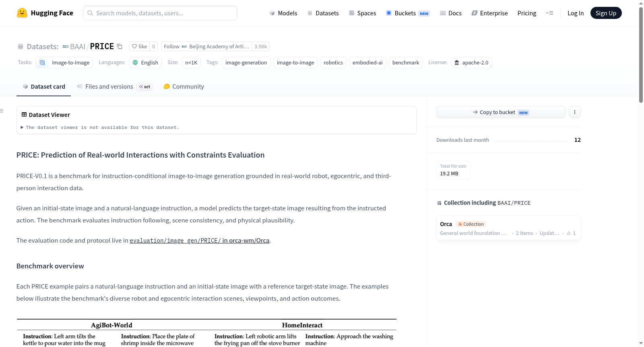Viewport: 644px width, 347px height.
Task: Open the navigation overflow menu dropdown
Action: (549, 13)
